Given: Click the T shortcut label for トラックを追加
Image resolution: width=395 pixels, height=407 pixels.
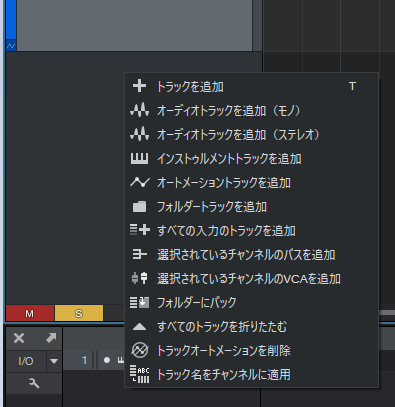Looking at the screenshot, I should pyautogui.click(x=352, y=86).
